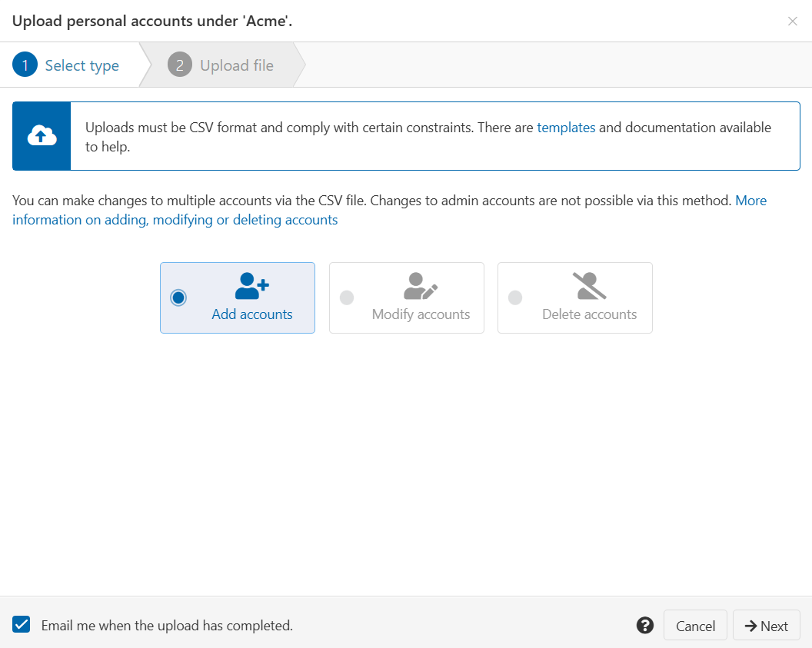Open help via the question mark icon
Screen dimensions: 812x648
tap(644, 625)
